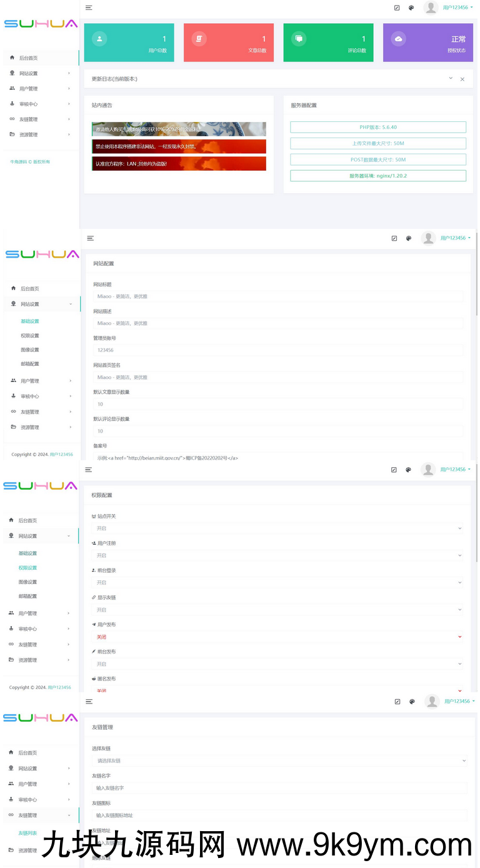Open the 站点开关 dropdown
Viewport: 480px width, 868px height.
(x=279, y=528)
